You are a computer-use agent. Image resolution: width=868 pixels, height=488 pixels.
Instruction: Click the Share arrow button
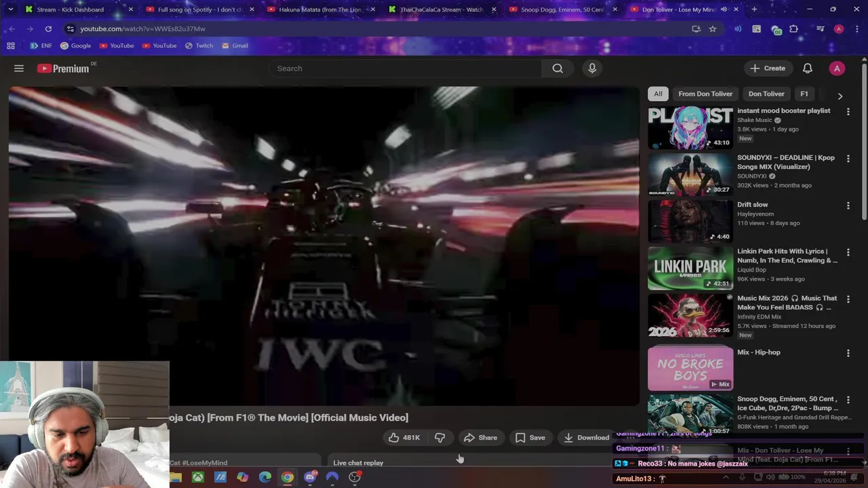(x=480, y=438)
